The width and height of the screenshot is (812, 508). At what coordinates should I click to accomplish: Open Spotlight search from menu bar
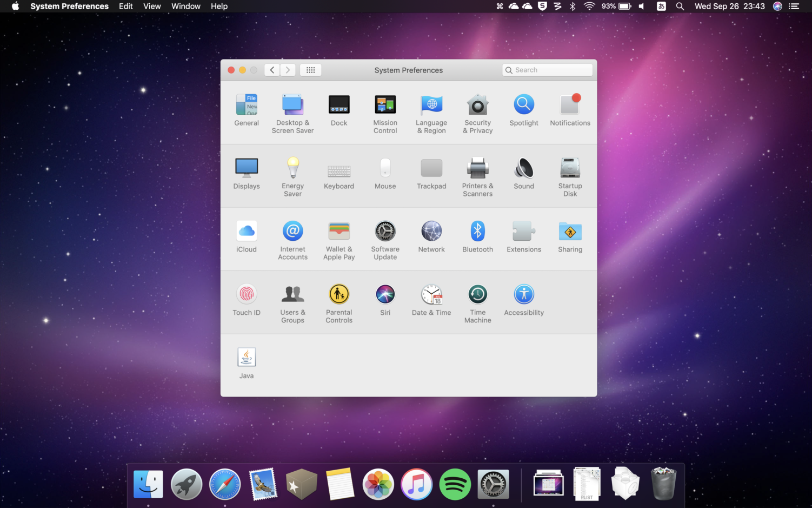[x=680, y=6]
